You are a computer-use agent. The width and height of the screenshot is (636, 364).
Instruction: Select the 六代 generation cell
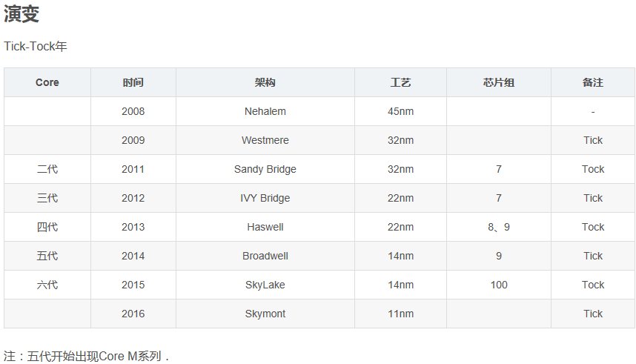[x=47, y=285]
